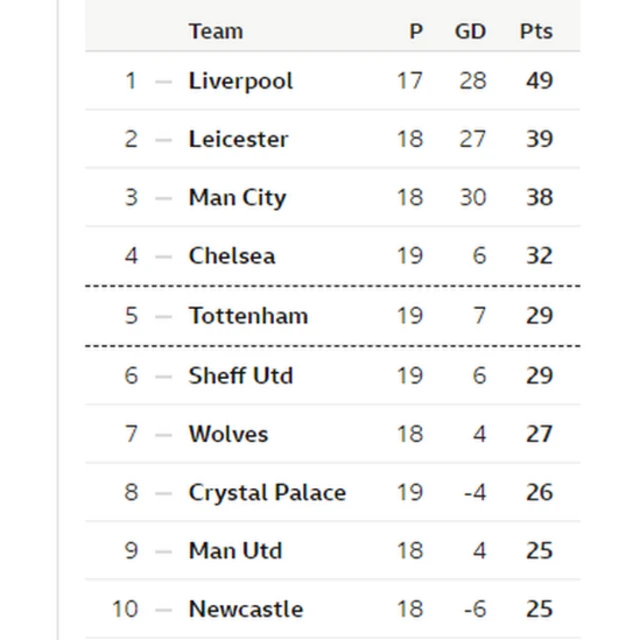Open the Newcastle team link
Image resolution: width=640 pixels, height=640 pixels.
click(x=245, y=609)
